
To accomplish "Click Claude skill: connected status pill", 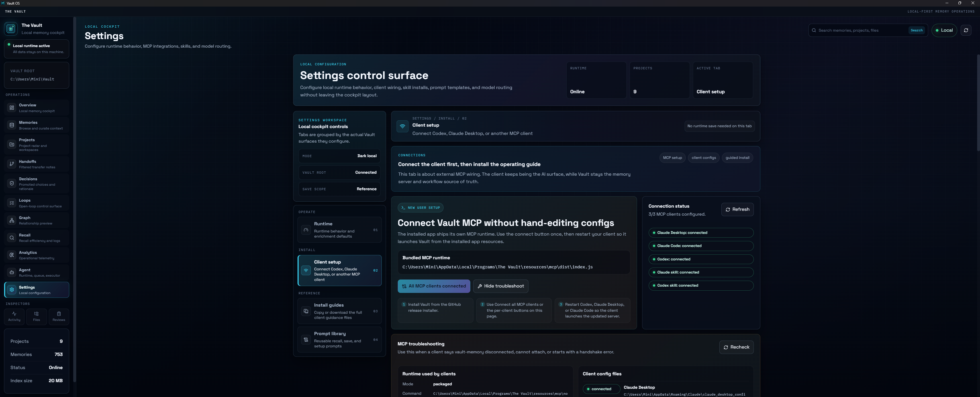I will pyautogui.click(x=701, y=272).
